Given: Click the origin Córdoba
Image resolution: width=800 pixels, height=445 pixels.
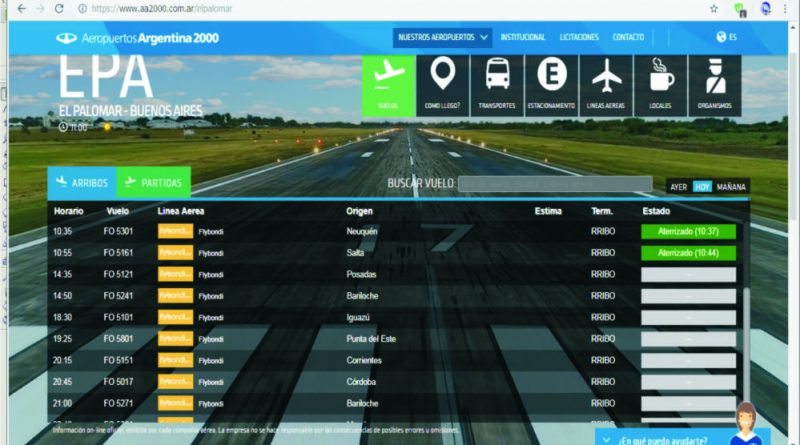Looking at the screenshot, I should point(361,381).
